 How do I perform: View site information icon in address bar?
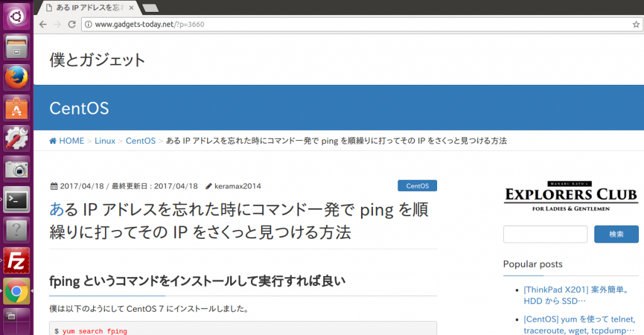(x=88, y=25)
